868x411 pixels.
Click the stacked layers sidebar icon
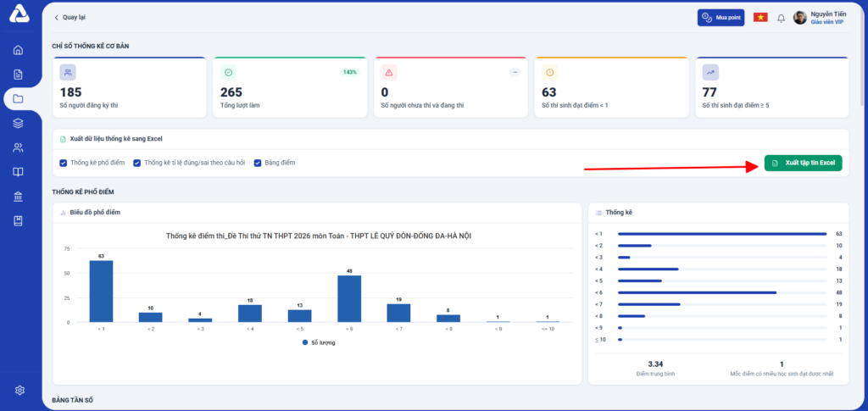point(19,124)
